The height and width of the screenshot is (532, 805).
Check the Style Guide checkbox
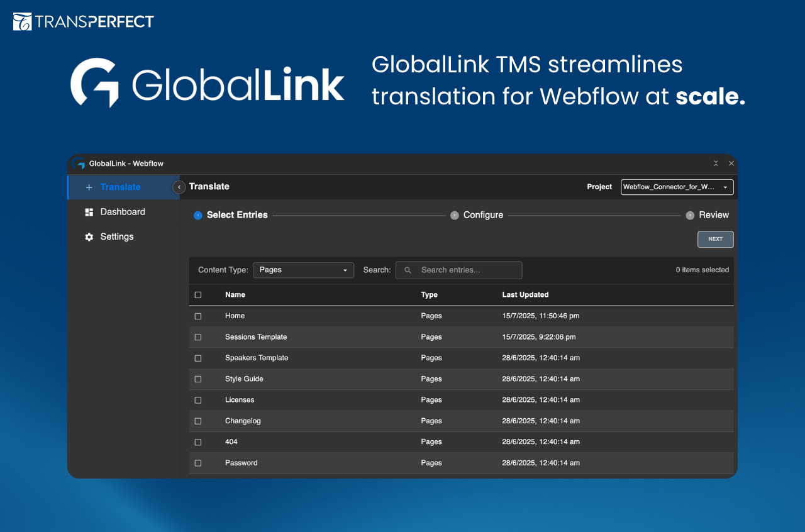pos(198,379)
